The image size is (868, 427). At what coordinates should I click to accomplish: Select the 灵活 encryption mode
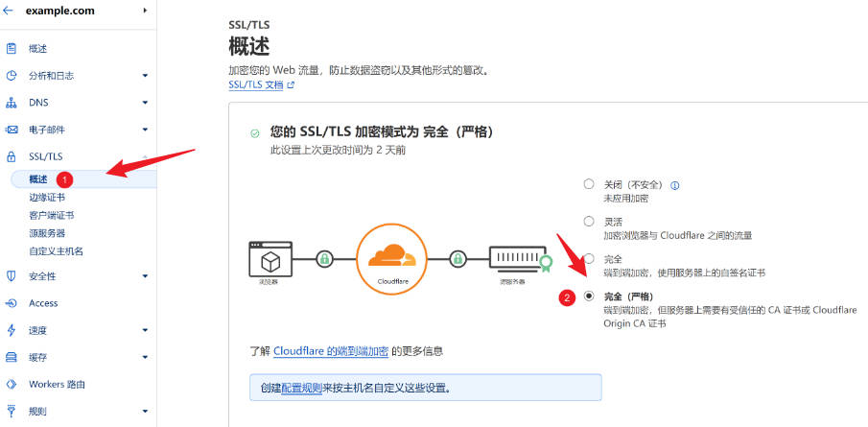(589, 222)
